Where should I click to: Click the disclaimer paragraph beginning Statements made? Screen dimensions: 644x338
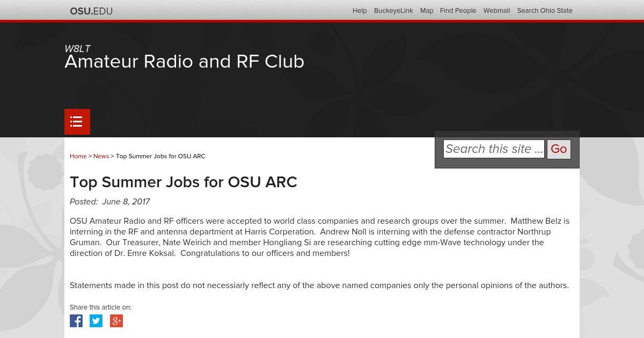coord(319,285)
